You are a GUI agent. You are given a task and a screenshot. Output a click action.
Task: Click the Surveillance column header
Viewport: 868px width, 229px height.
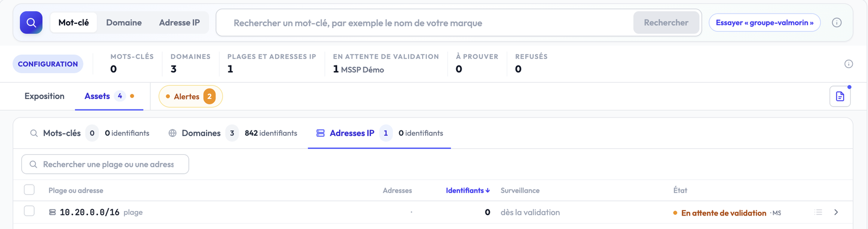[520, 191]
